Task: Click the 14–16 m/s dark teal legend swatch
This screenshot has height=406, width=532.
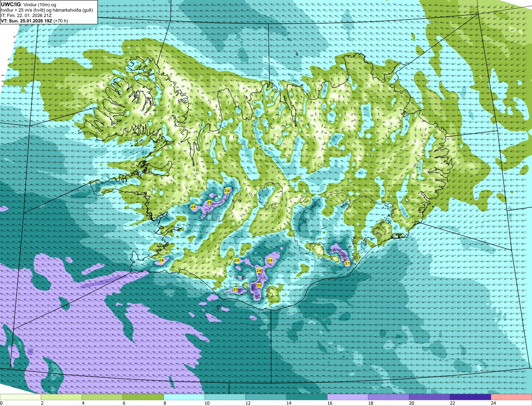Action: click(x=307, y=397)
